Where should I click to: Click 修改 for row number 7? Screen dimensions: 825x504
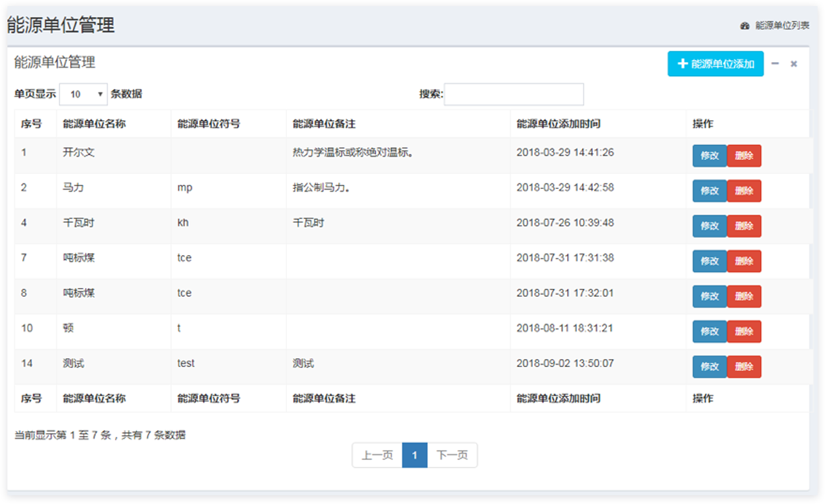click(710, 261)
